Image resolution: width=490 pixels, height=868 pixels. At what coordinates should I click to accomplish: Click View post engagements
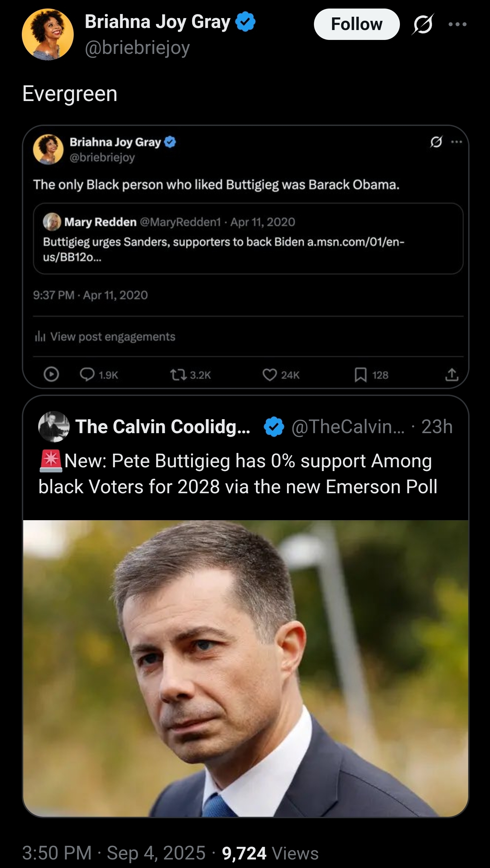113,337
